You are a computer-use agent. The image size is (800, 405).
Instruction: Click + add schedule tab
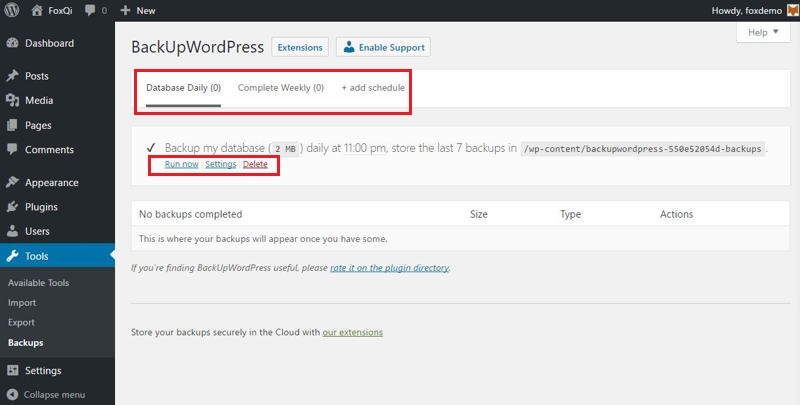pos(373,88)
